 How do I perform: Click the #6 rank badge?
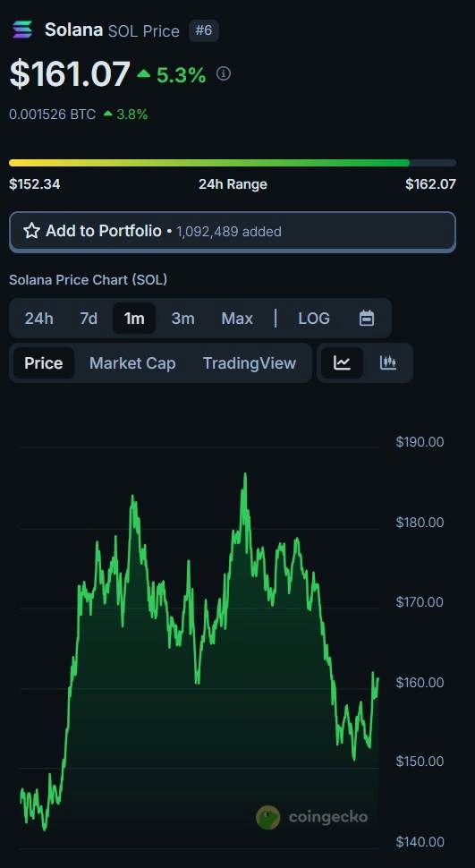[x=204, y=30]
